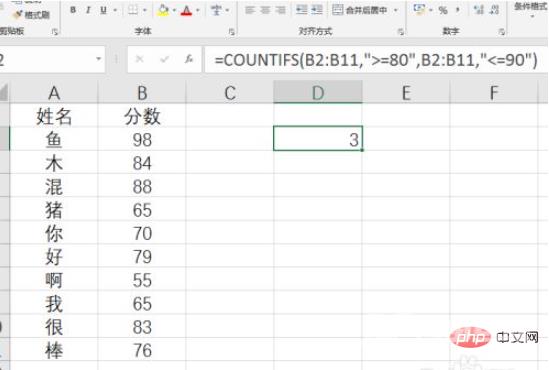Select the name cell 猪
The height and width of the screenshot is (370, 549).
coord(54,210)
